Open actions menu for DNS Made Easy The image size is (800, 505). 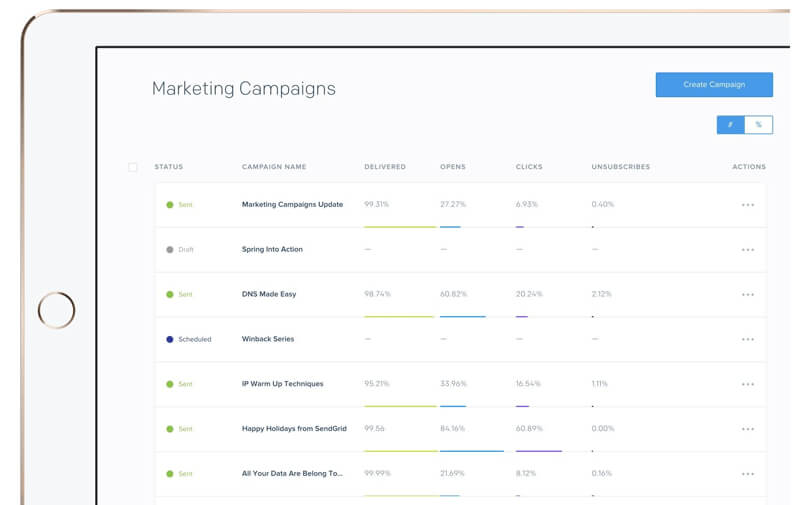pos(748,294)
